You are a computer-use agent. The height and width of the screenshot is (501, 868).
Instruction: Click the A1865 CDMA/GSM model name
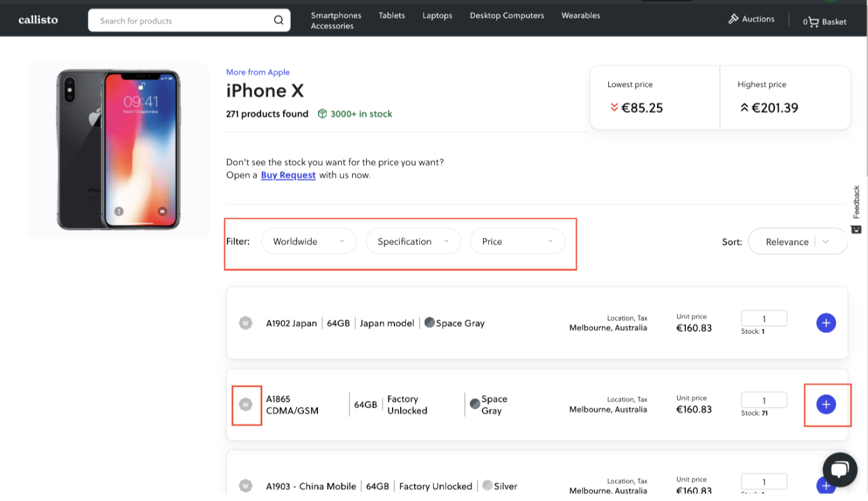(x=292, y=405)
